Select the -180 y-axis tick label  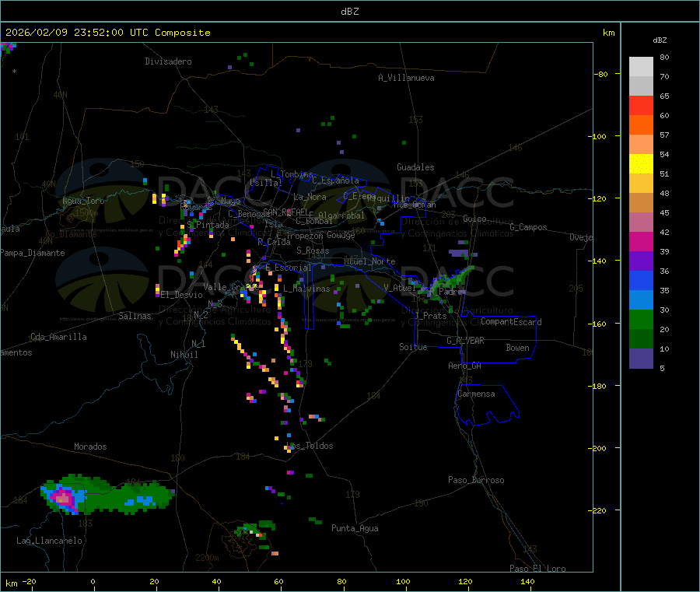click(x=599, y=386)
